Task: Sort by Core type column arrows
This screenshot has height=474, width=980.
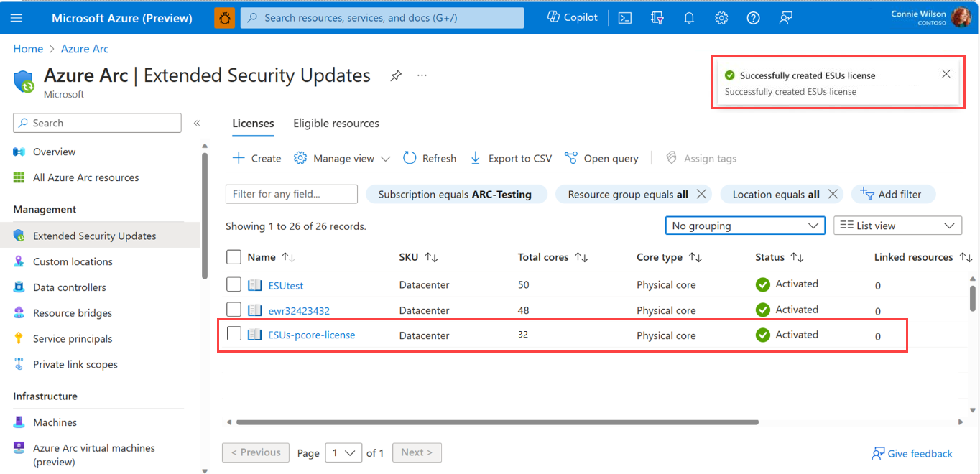Action: [x=695, y=257]
